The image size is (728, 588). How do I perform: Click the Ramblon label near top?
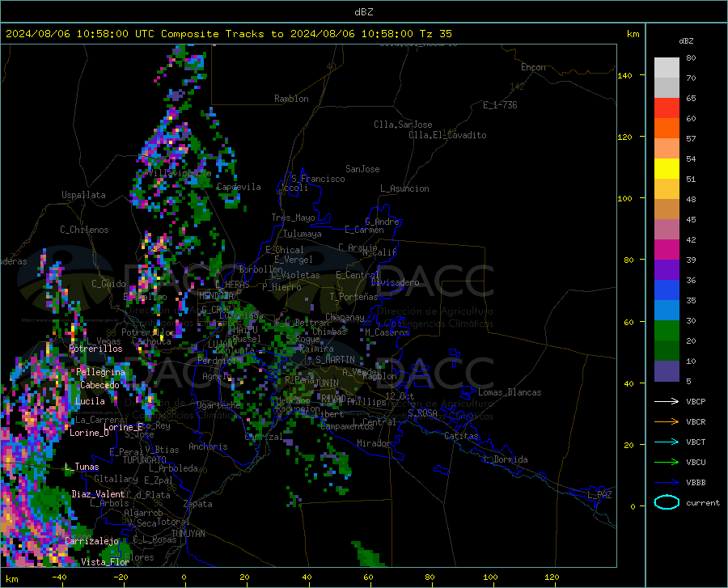click(291, 99)
